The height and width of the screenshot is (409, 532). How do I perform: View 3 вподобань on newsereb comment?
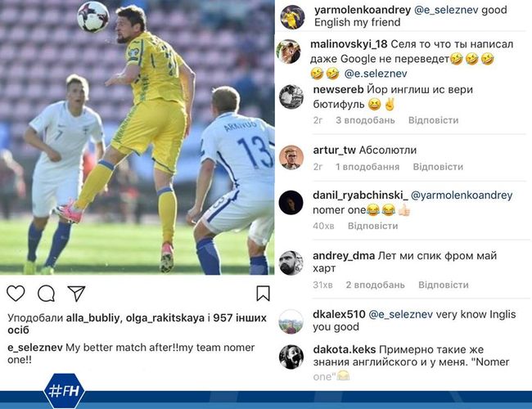click(365, 120)
